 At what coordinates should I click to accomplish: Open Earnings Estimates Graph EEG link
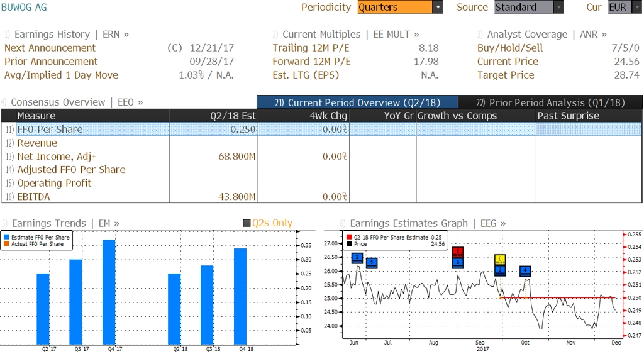428,223
